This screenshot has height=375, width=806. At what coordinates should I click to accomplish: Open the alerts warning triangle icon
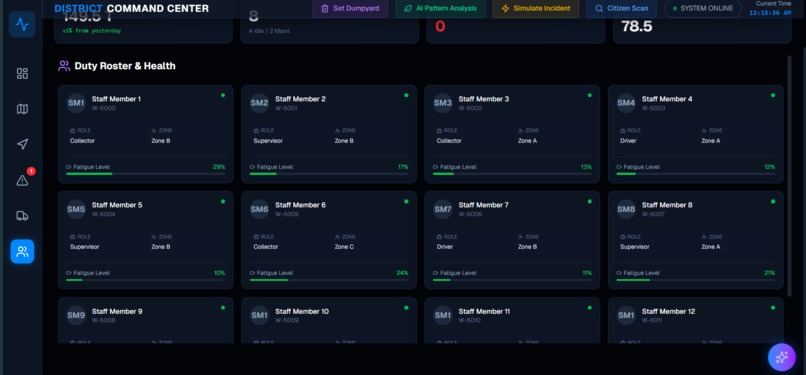[22, 180]
